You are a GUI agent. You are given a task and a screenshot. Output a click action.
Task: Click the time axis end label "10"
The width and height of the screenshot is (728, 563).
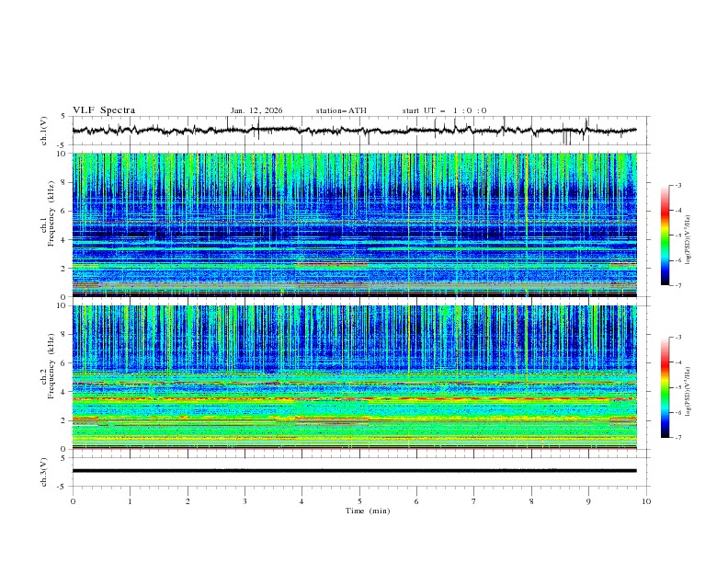coord(646,501)
